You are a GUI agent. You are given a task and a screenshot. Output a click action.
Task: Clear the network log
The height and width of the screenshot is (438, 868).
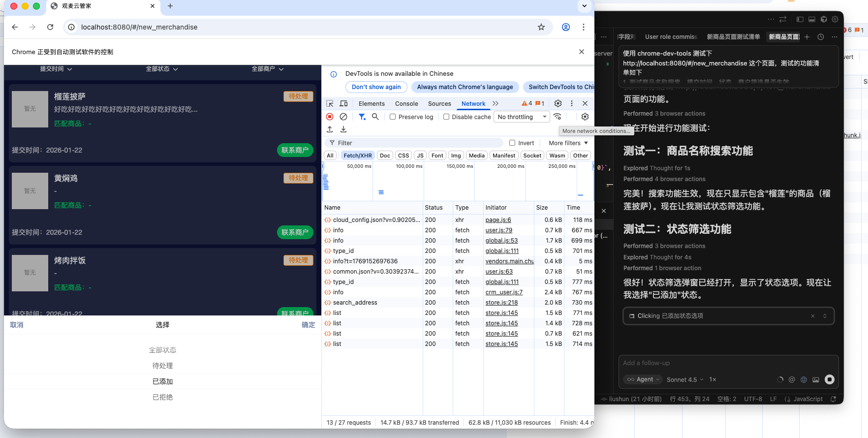coord(343,117)
